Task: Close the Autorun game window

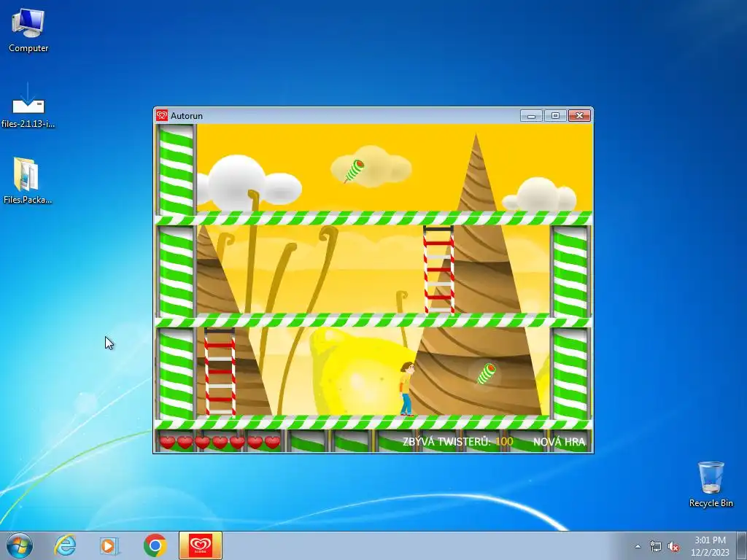Action: point(579,116)
